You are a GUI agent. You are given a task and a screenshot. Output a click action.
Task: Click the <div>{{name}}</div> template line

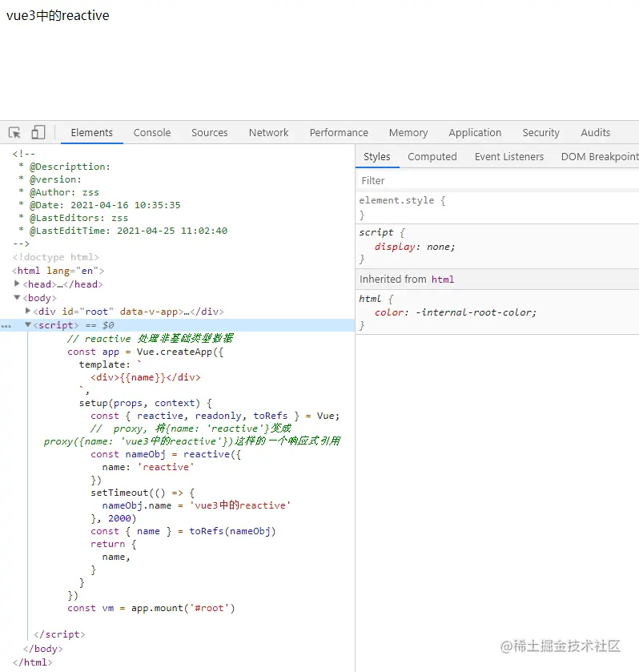click(x=145, y=377)
